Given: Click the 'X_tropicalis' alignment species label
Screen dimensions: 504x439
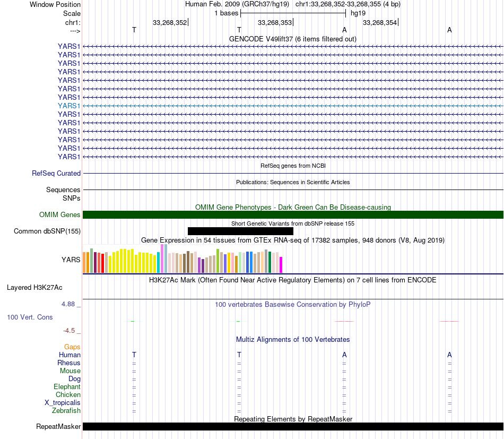Looking at the screenshot, I should click(63, 403).
